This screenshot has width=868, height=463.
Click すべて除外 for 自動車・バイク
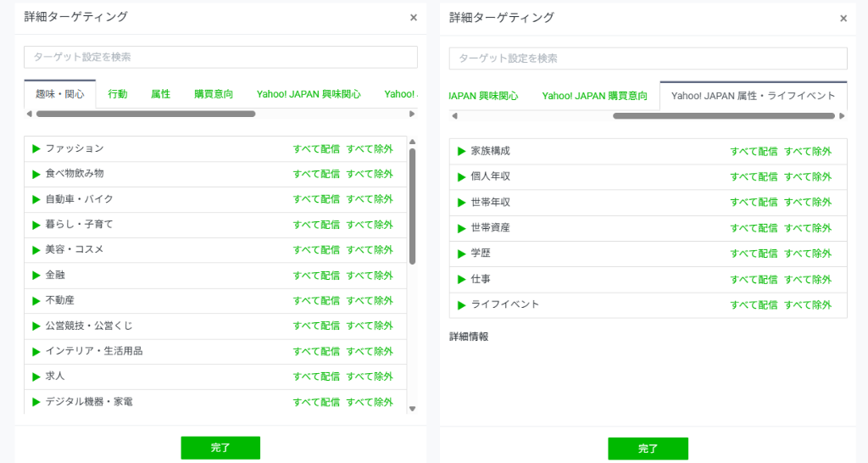pyautogui.click(x=370, y=199)
